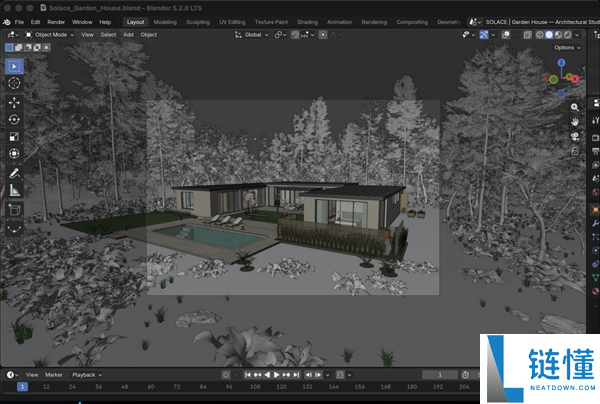This screenshot has width=600, height=404.
Task: Open Output properties tab
Action: [595, 151]
